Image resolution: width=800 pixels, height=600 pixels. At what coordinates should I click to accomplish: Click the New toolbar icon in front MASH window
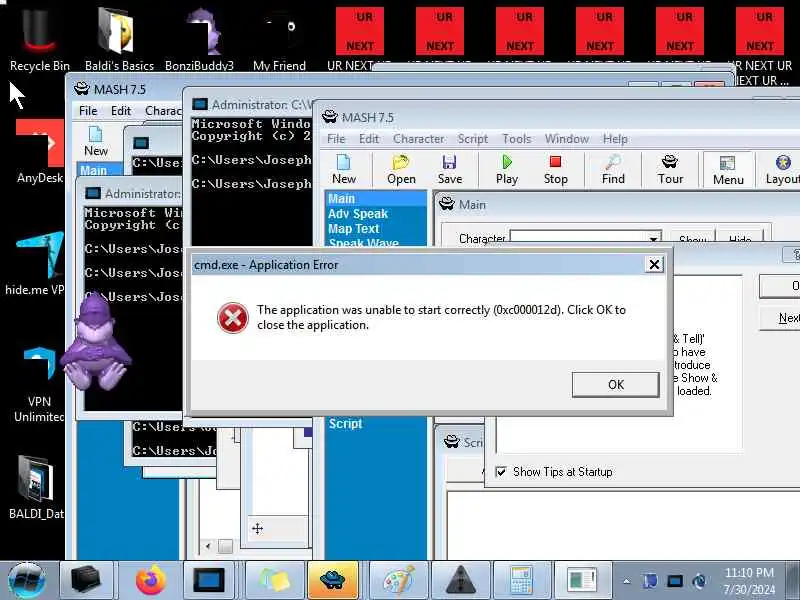[344, 169]
